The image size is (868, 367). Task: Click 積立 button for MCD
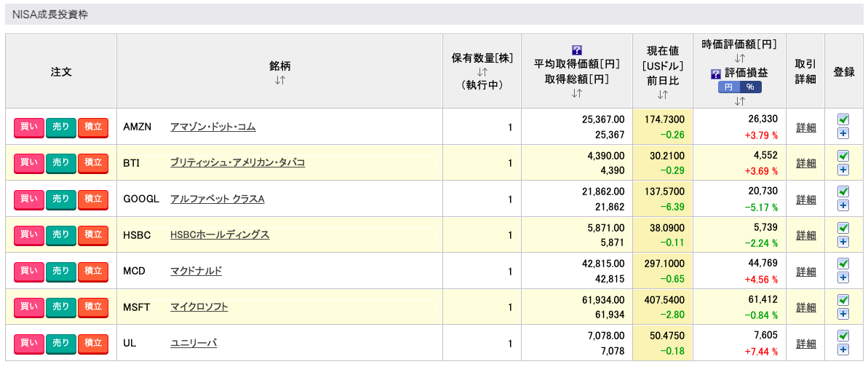(x=93, y=271)
